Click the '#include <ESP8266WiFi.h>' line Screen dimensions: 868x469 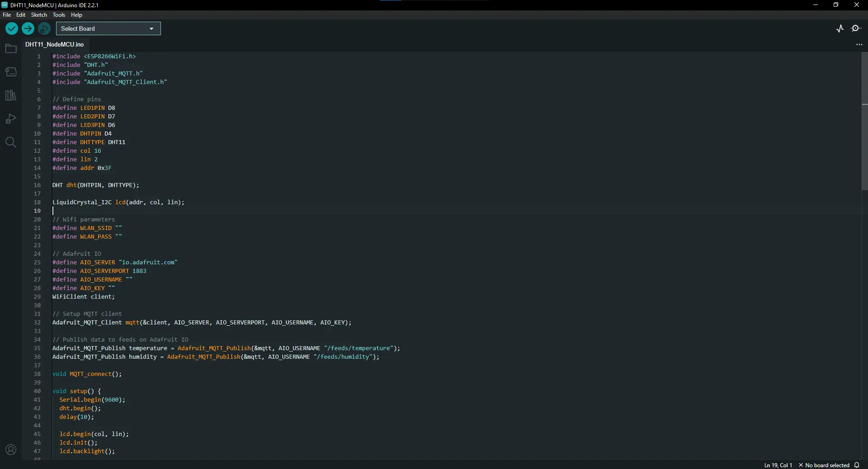click(x=94, y=56)
